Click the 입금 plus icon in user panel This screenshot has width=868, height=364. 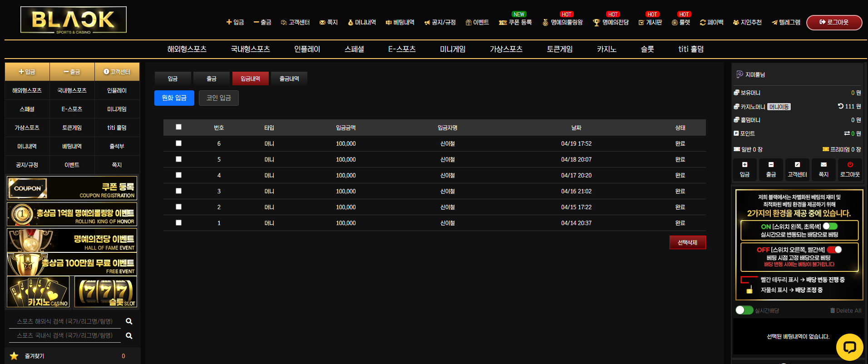point(745,165)
